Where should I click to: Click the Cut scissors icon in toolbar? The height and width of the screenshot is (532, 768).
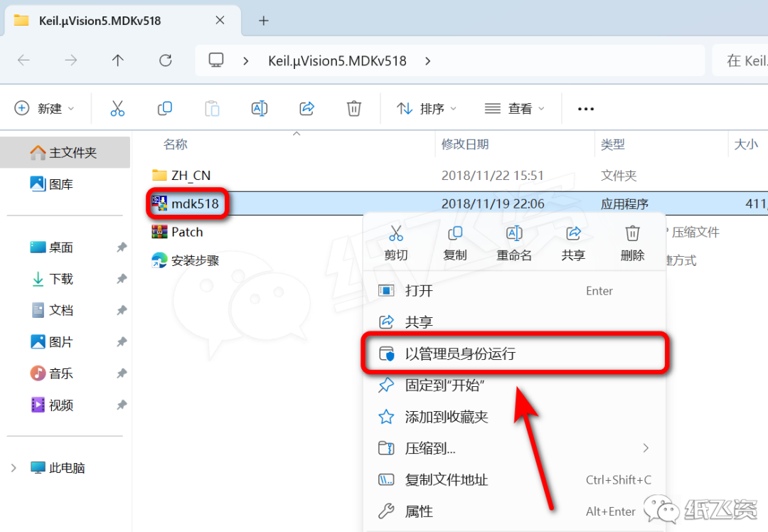point(117,108)
